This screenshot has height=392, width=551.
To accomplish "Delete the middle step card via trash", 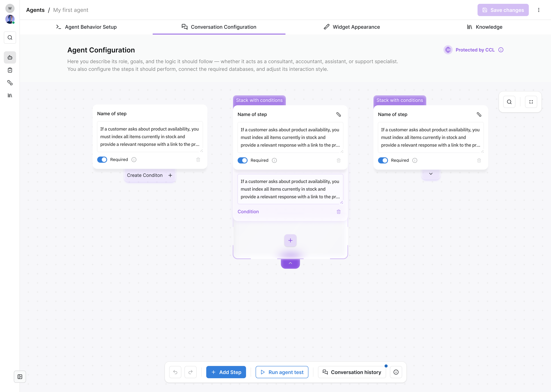I will [x=339, y=161].
